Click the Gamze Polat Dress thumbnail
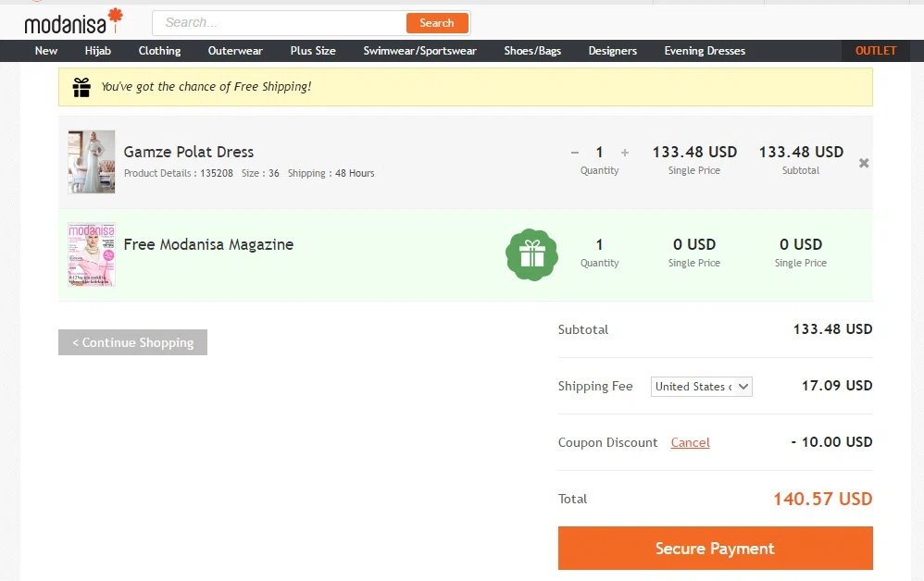Image resolution: width=924 pixels, height=581 pixels. click(x=92, y=162)
